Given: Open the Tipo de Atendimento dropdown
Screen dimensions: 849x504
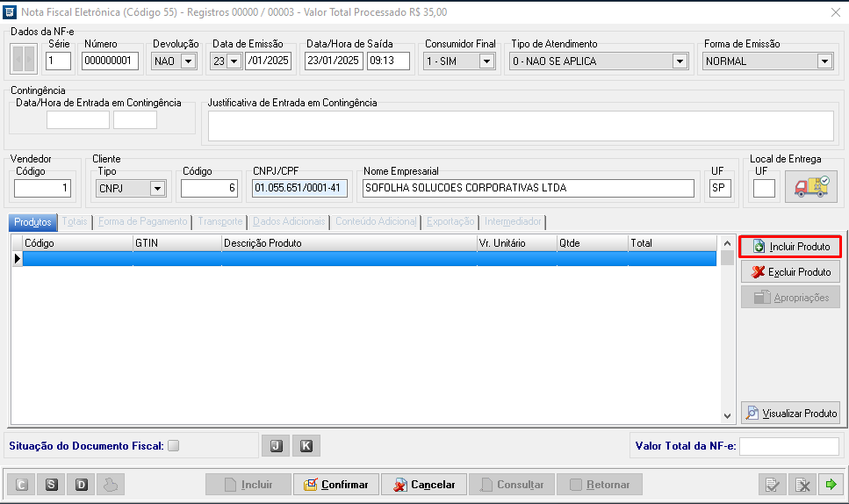Looking at the screenshot, I should (x=679, y=61).
